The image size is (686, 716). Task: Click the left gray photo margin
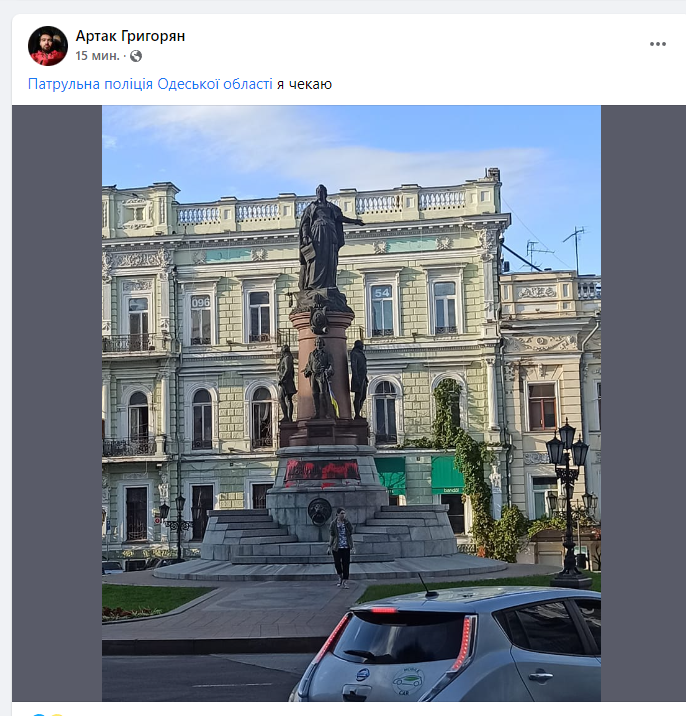[x=57, y=403]
